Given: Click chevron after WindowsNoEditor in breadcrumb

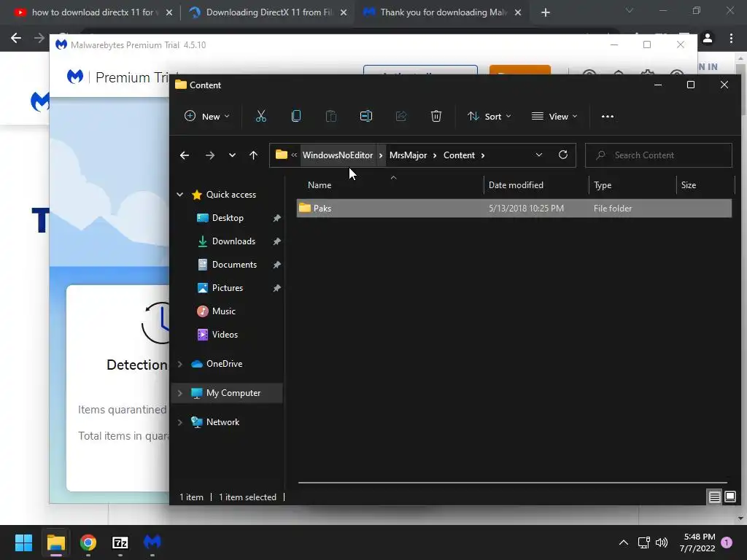Looking at the screenshot, I should pos(381,155).
